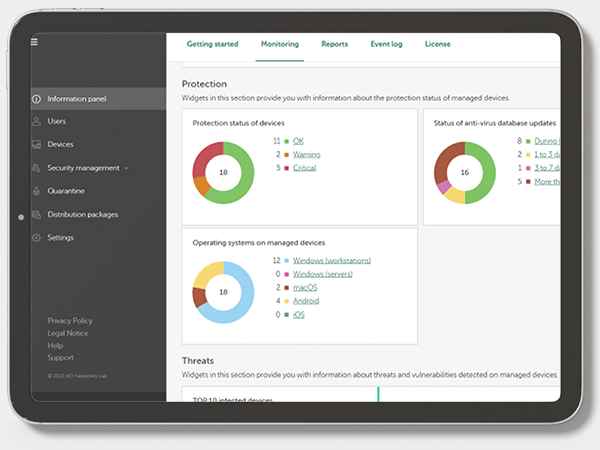Click the 'Threats' section heading
600x450 pixels.
198,361
